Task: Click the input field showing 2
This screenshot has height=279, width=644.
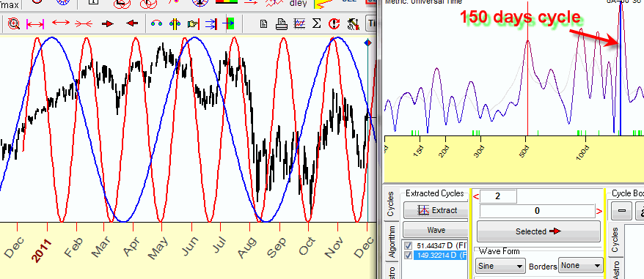Action: point(498,196)
